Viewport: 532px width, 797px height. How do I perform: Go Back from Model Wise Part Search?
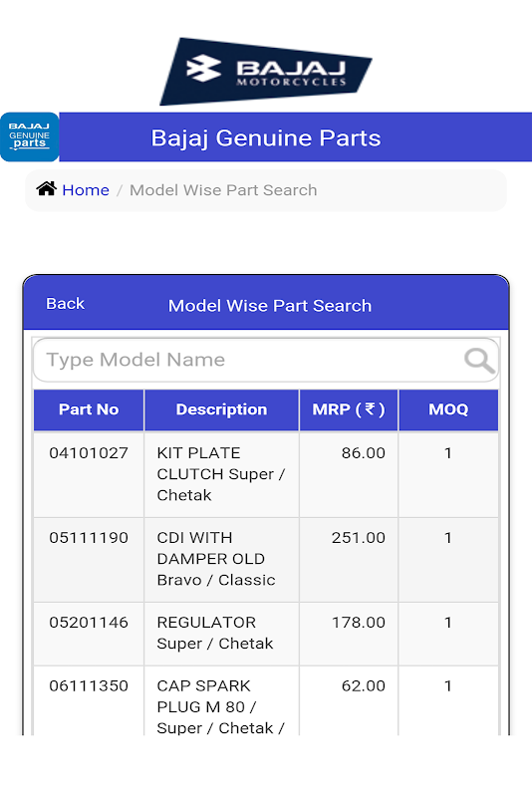pos(65,304)
